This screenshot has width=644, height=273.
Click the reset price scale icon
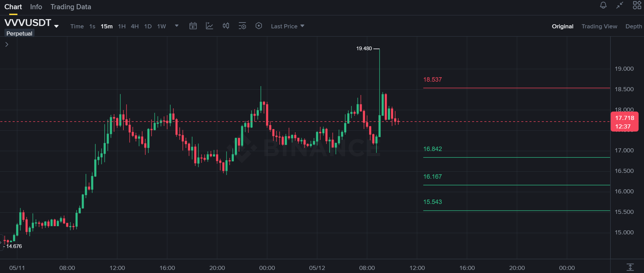[630, 267]
